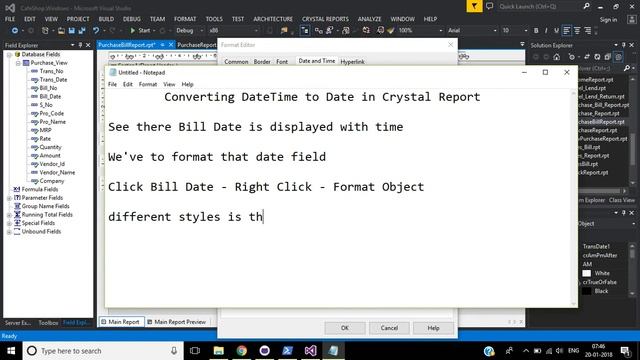Expand the Special Fields node
Viewport: 640px width, 360px height.
coord(9,223)
